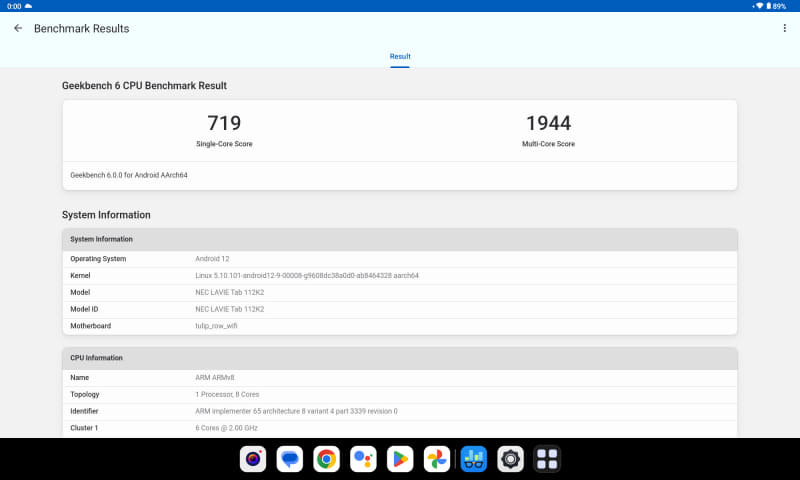Open Geekbench app icon in dock
Image resolution: width=800 pixels, height=480 pixels.
(x=474, y=459)
